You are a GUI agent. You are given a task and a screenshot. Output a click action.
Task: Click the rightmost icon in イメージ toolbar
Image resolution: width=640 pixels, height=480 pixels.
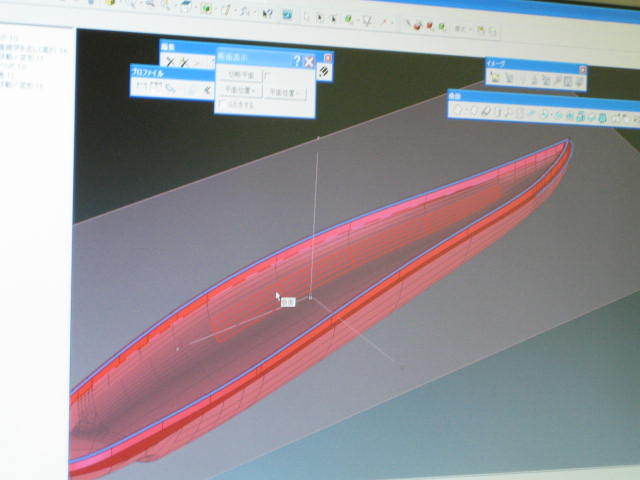click(x=580, y=83)
